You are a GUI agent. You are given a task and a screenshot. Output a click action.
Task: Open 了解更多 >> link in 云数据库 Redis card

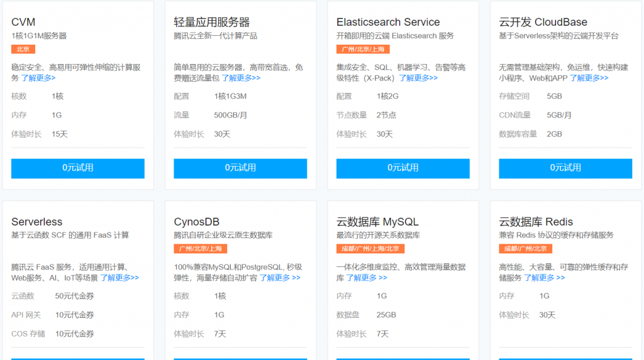545,278
